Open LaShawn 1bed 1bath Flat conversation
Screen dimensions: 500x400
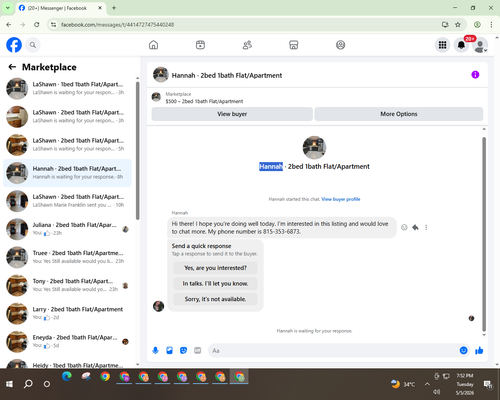(67, 88)
